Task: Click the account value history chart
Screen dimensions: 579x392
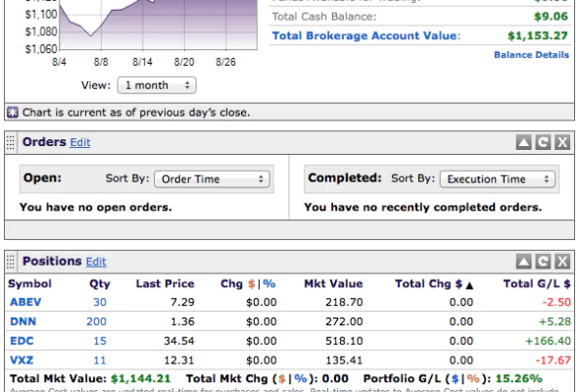Action: (159, 24)
